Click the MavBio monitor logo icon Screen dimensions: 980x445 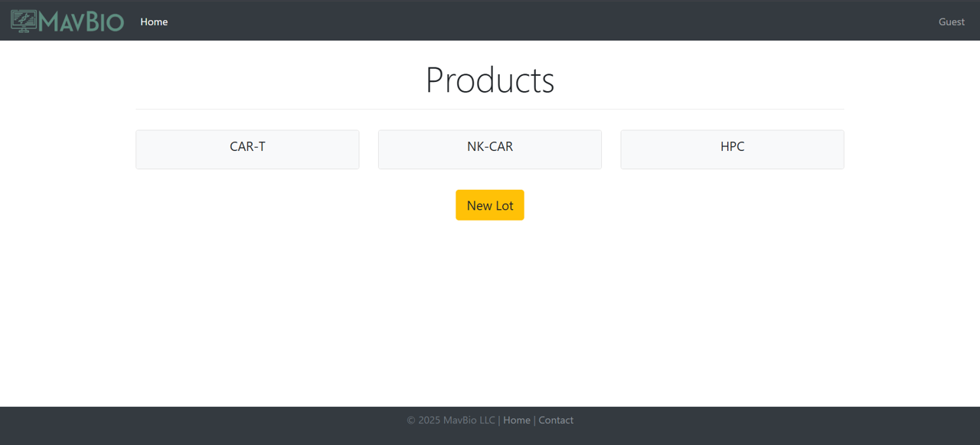click(24, 21)
